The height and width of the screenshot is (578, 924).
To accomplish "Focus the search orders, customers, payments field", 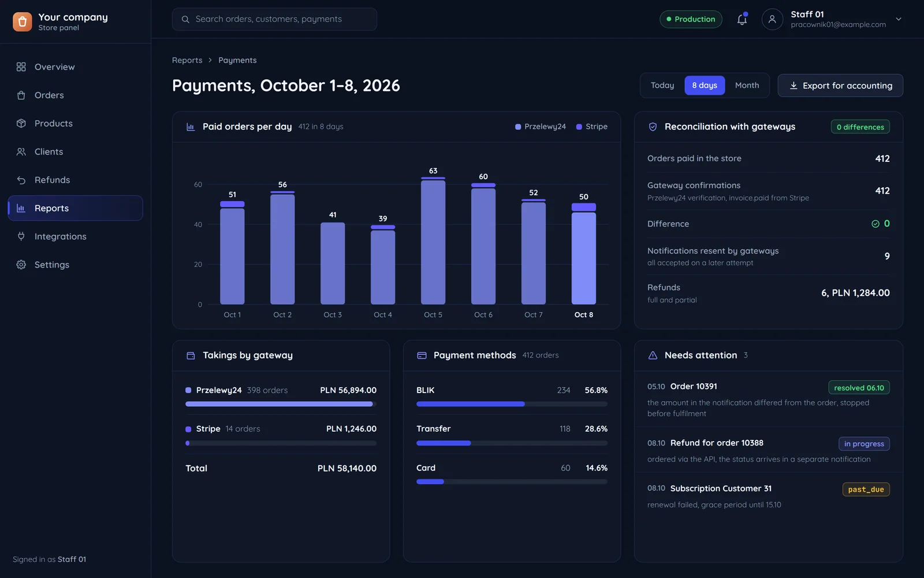I will pos(274,19).
